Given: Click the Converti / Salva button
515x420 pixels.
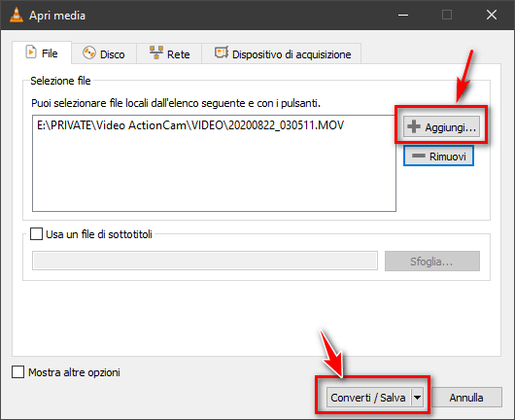Looking at the screenshot, I should (x=368, y=398).
